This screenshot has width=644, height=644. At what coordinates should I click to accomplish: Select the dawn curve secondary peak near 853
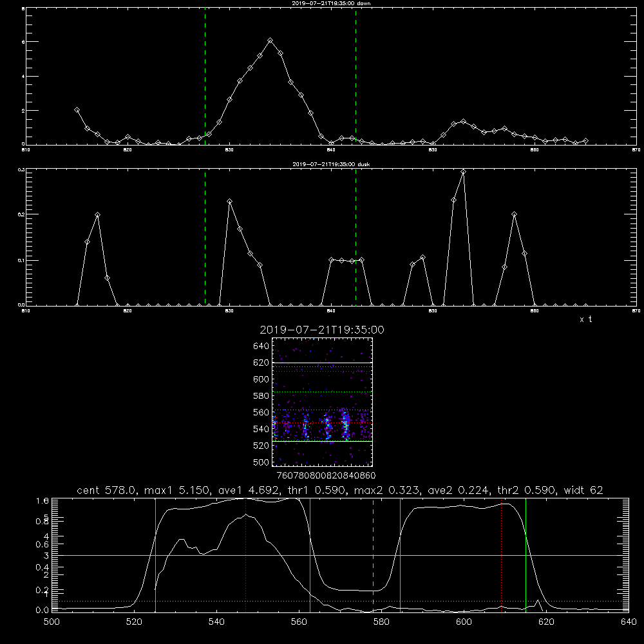click(x=463, y=122)
